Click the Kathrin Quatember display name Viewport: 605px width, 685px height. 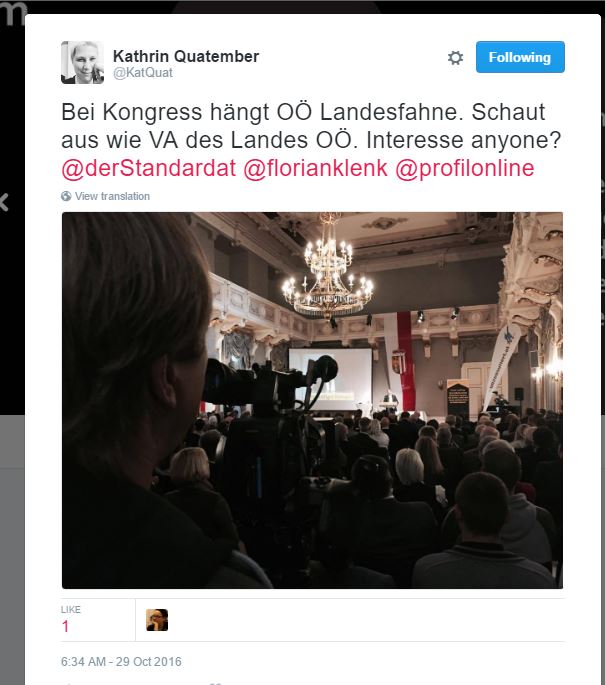click(x=186, y=56)
